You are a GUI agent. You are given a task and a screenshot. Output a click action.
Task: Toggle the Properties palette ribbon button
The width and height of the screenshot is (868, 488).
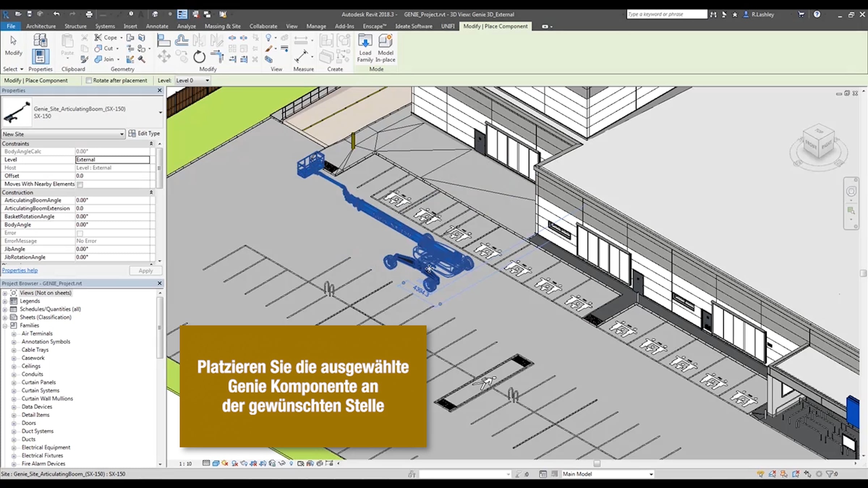tap(40, 57)
